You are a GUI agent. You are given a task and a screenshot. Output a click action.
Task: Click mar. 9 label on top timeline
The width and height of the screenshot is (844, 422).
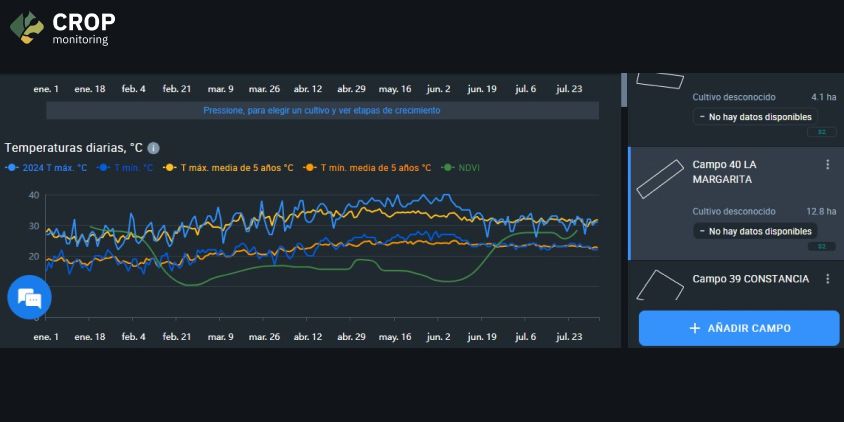click(x=220, y=89)
